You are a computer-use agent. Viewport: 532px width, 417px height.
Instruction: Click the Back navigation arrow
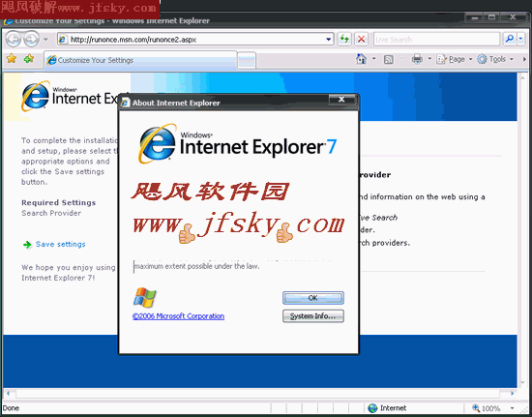[x=14, y=40]
